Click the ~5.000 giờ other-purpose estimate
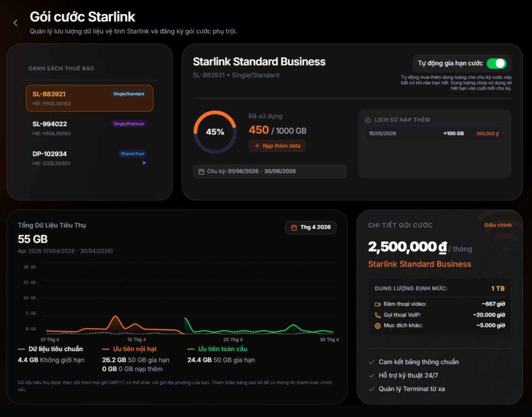 coord(491,326)
